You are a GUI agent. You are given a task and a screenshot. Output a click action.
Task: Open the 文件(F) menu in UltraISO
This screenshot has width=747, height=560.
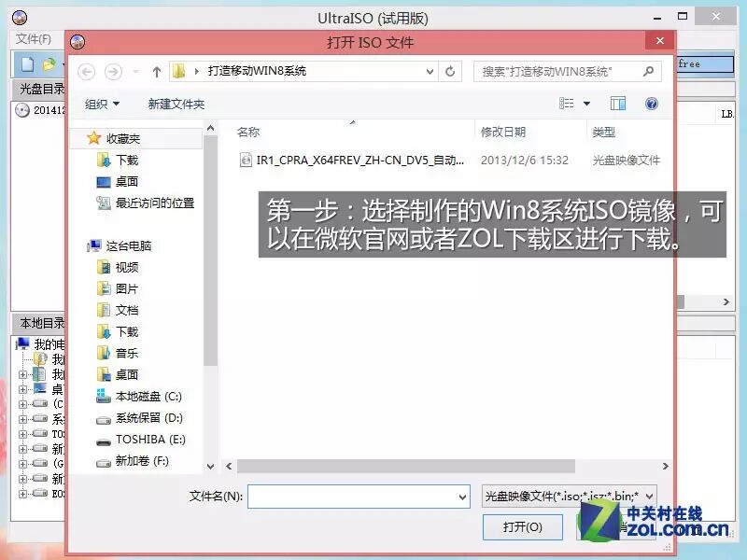pos(34,38)
